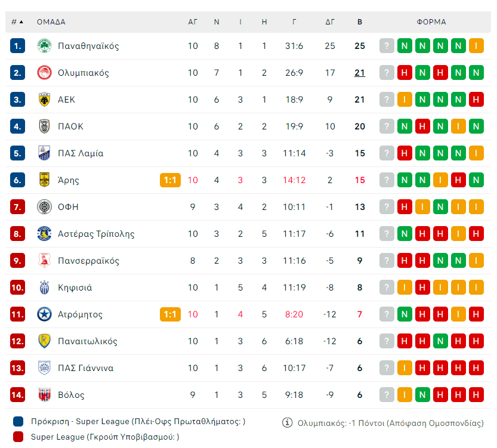Sort standings by goal difference ΔΓ
Viewport: 497px width, 448px height.
coord(330,22)
